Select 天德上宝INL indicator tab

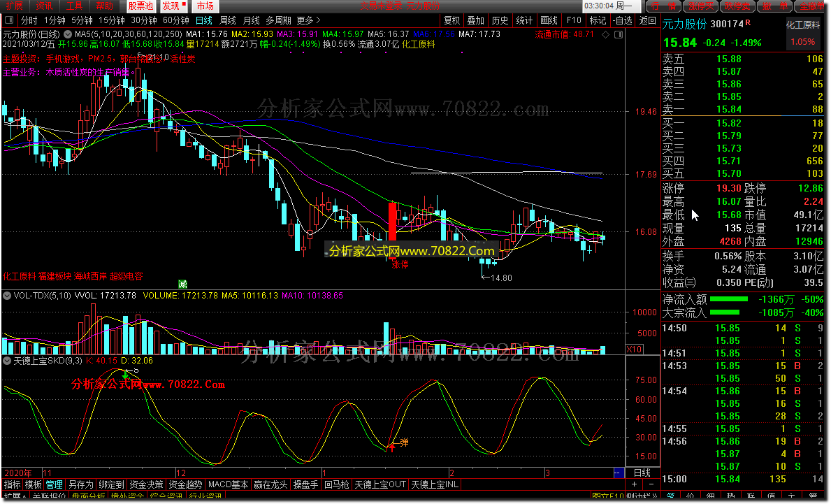click(435, 484)
